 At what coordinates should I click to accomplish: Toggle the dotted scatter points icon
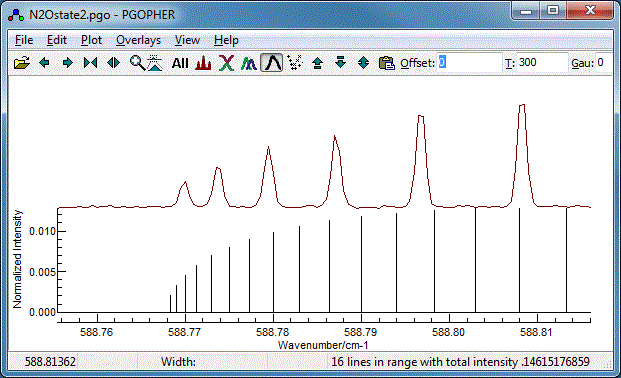(295, 63)
